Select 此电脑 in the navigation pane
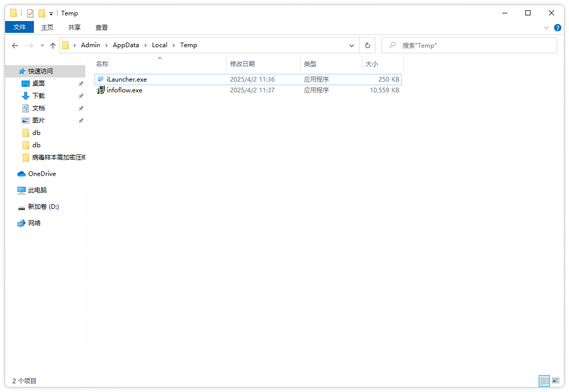The height and width of the screenshot is (392, 569). pyautogui.click(x=37, y=190)
